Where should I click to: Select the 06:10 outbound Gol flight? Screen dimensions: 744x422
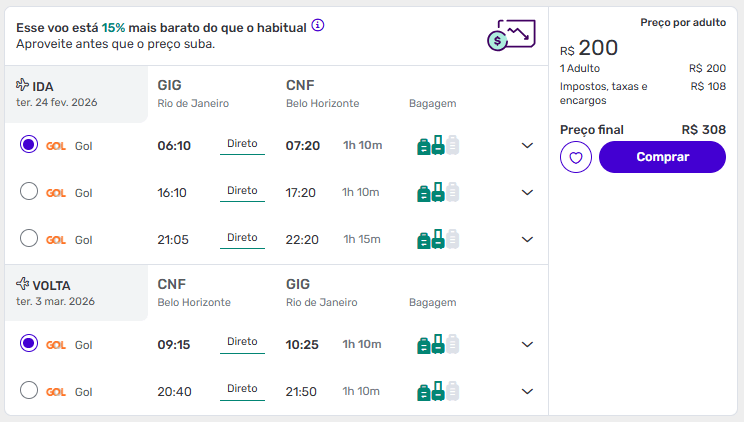click(x=29, y=144)
